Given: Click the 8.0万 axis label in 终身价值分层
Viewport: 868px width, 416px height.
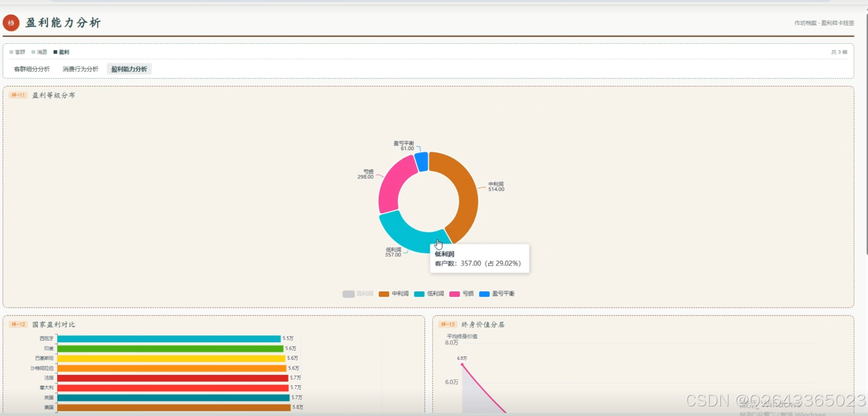Looking at the screenshot, I should pos(452,343).
